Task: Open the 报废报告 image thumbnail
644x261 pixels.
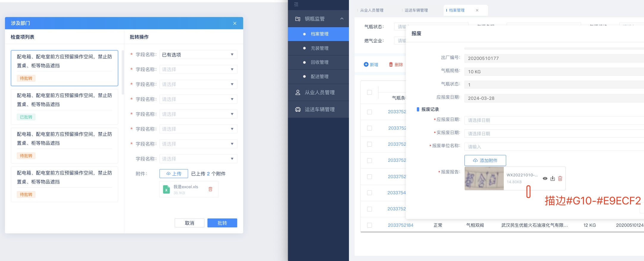Action: 484,178
